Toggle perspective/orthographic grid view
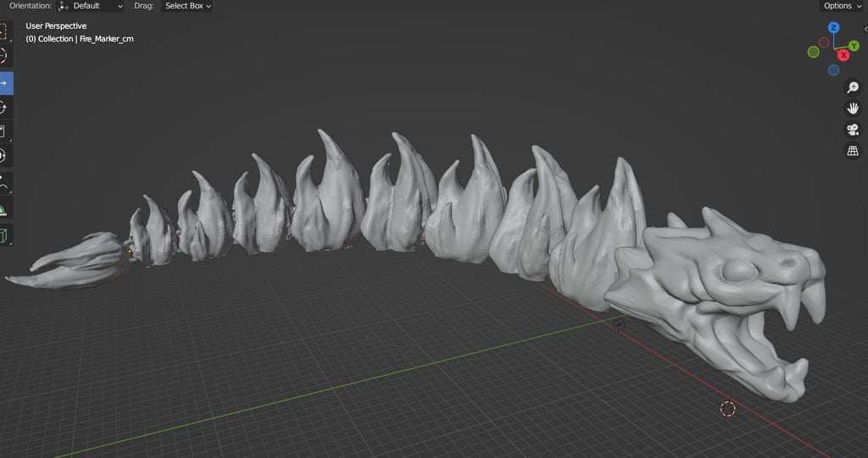This screenshot has width=868, height=458. [x=853, y=151]
